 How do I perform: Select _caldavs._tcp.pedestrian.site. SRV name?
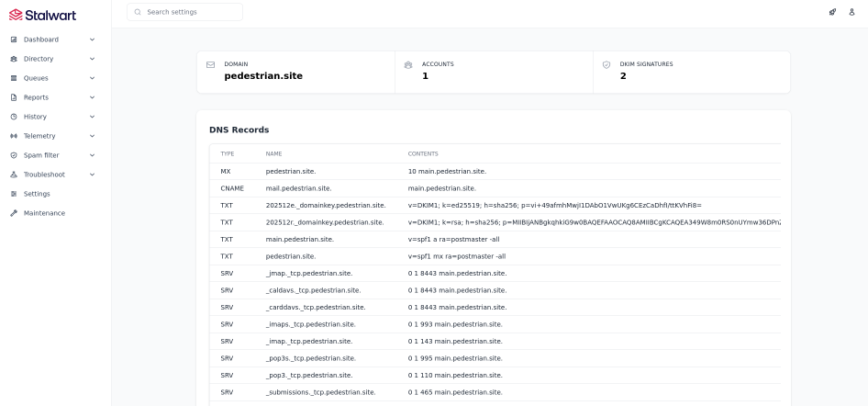[313, 290]
